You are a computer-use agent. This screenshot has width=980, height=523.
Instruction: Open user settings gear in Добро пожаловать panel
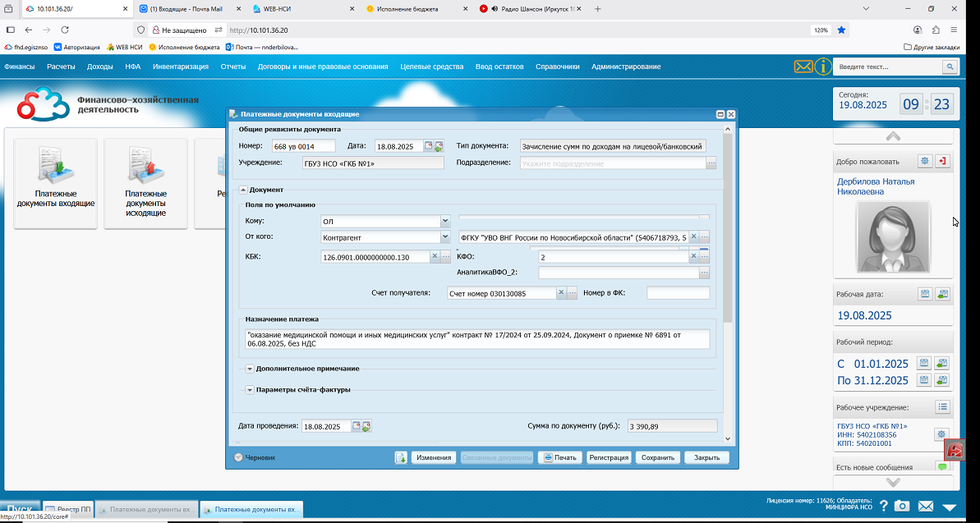coord(924,161)
